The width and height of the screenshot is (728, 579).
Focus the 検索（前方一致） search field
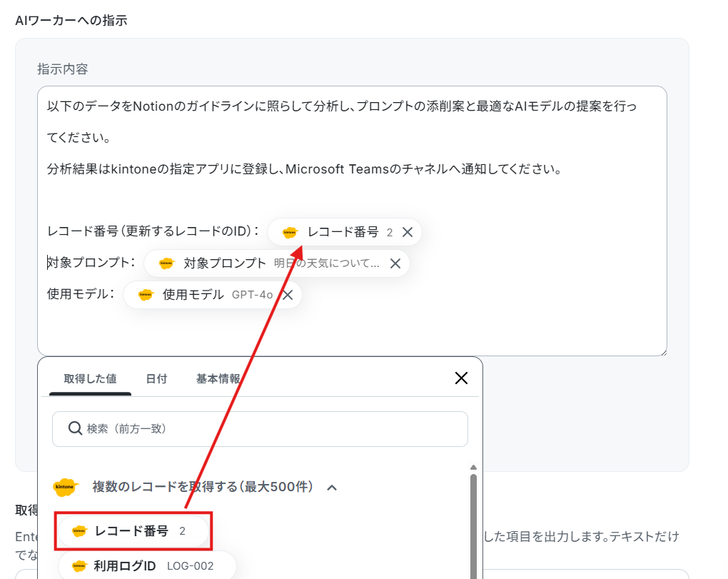(260, 428)
